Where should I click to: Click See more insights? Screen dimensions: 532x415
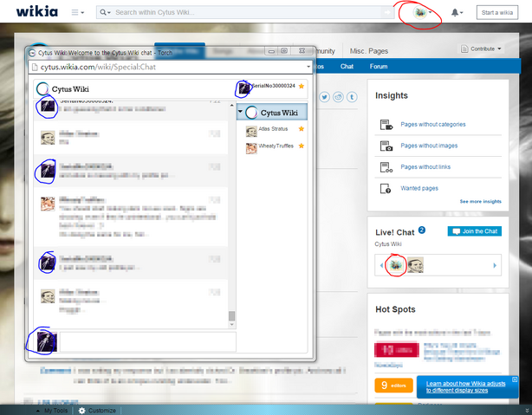point(480,202)
